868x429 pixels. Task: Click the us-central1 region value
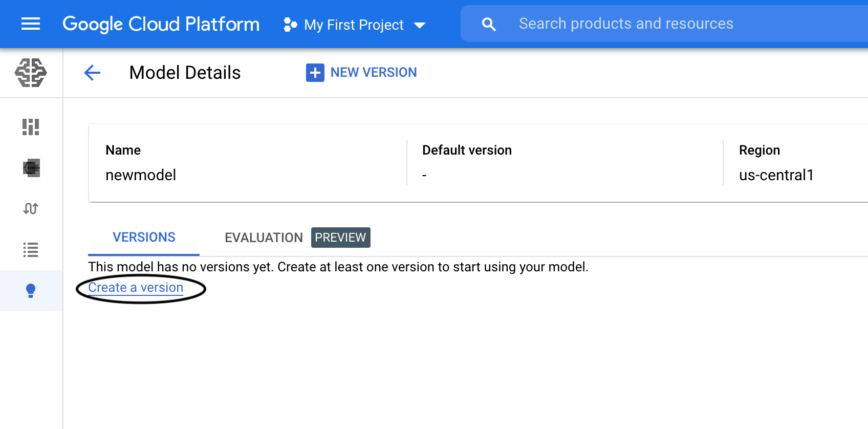pos(776,175)
